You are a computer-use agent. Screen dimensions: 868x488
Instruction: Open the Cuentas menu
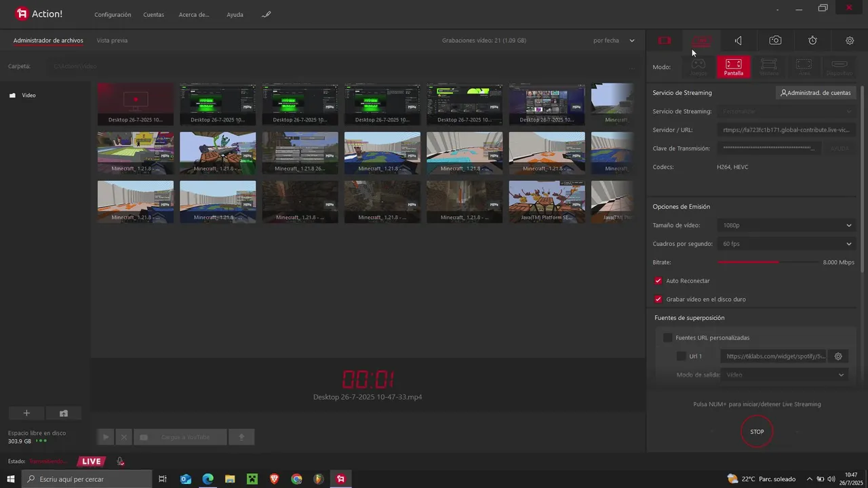click(x=154, y=14)
